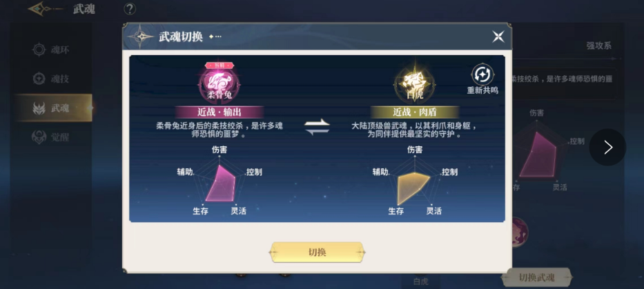Advance with the right chevron arrow
This screenshot has width=644, height=289.
point(608,148)
